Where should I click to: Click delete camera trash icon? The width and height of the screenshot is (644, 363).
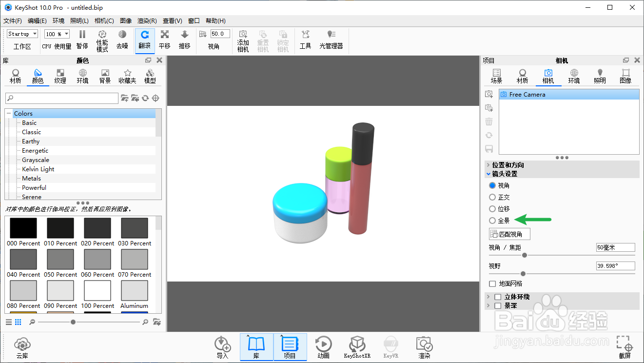pos(489,121)
